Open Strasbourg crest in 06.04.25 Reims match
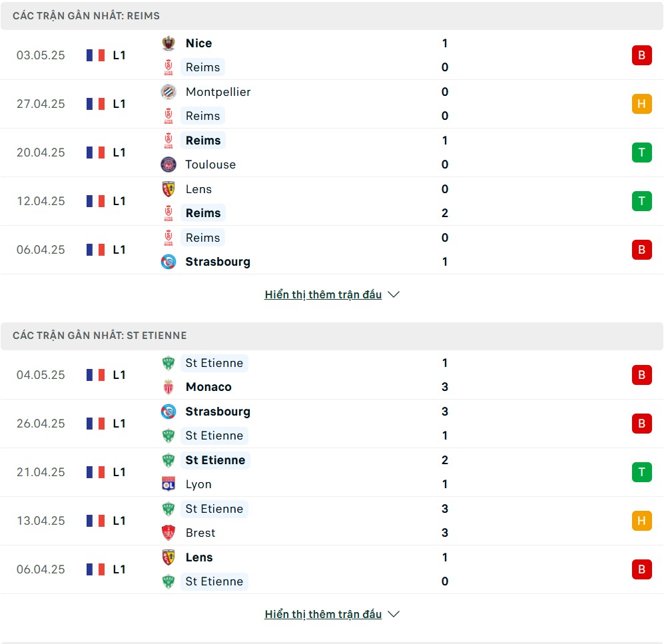The width and height of the screenshot is (664, 644). tap(168, 262)
